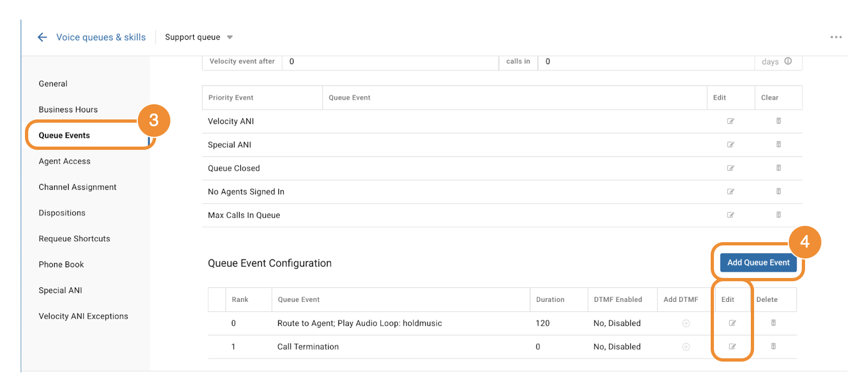
Task: Add DTMF to Call Termination event
Action: coord(686,346)
